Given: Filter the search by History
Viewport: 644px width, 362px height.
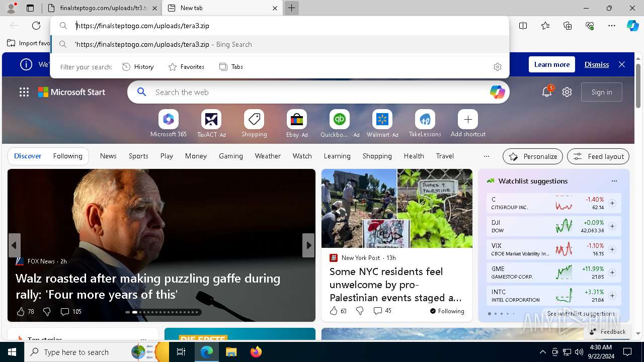Looking at the screenshot, I should pyautogui.click(x=138, y=67).
